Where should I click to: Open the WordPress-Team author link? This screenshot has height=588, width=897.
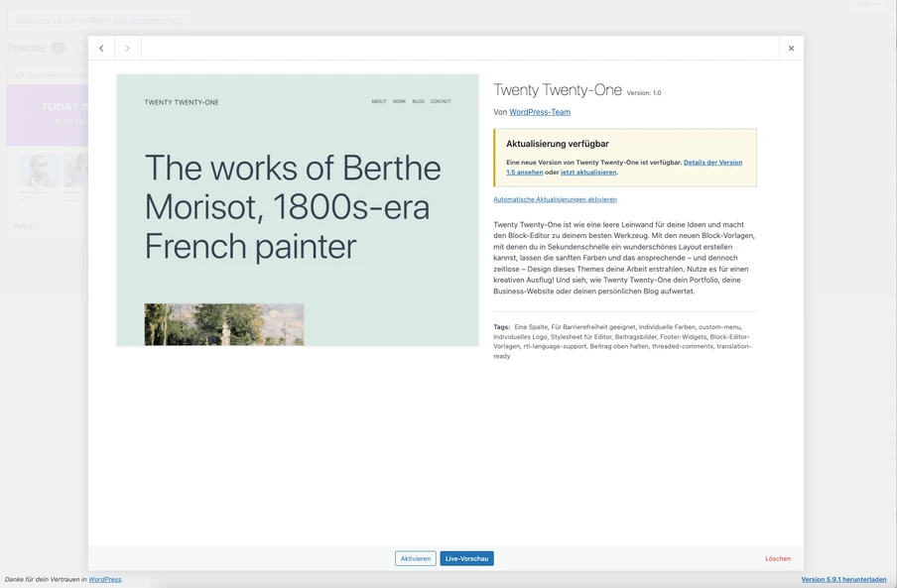coord(540,112)
